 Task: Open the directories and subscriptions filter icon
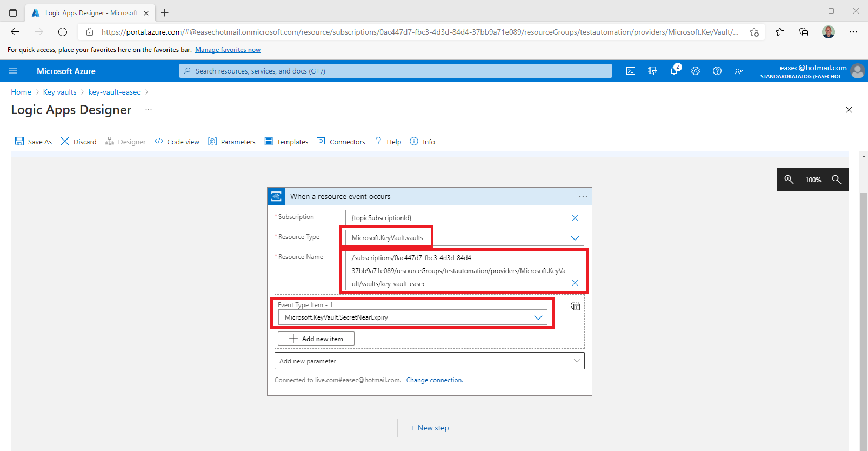click(652, 71)
